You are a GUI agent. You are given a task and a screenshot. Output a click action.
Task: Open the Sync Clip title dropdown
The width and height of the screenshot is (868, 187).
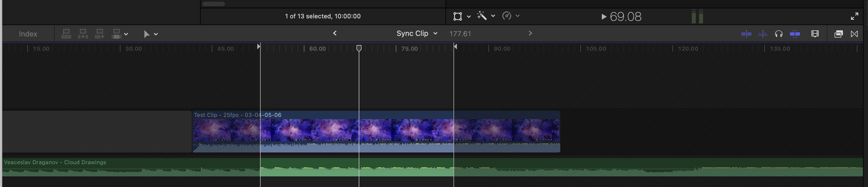417,34
